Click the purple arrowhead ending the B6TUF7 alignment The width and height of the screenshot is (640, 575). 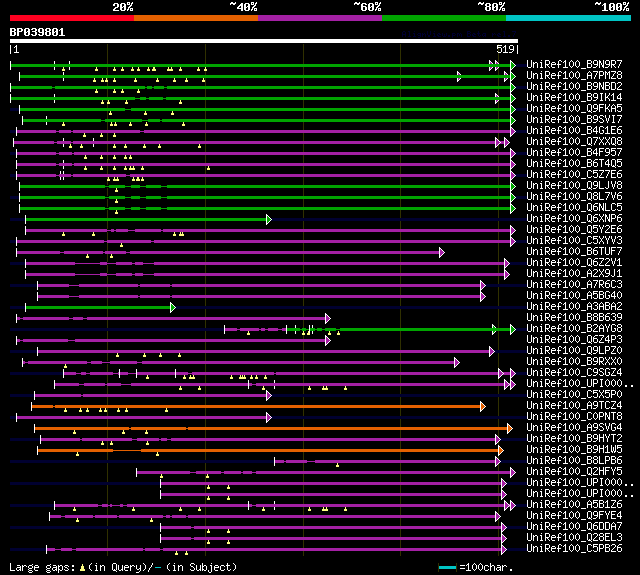(442, 253)
